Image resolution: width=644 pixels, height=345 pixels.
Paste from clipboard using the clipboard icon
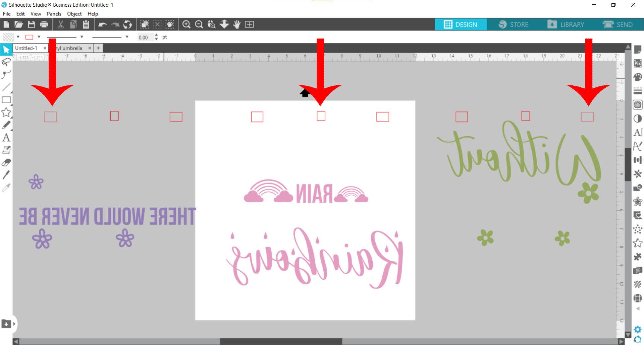(x=86, y=24)
